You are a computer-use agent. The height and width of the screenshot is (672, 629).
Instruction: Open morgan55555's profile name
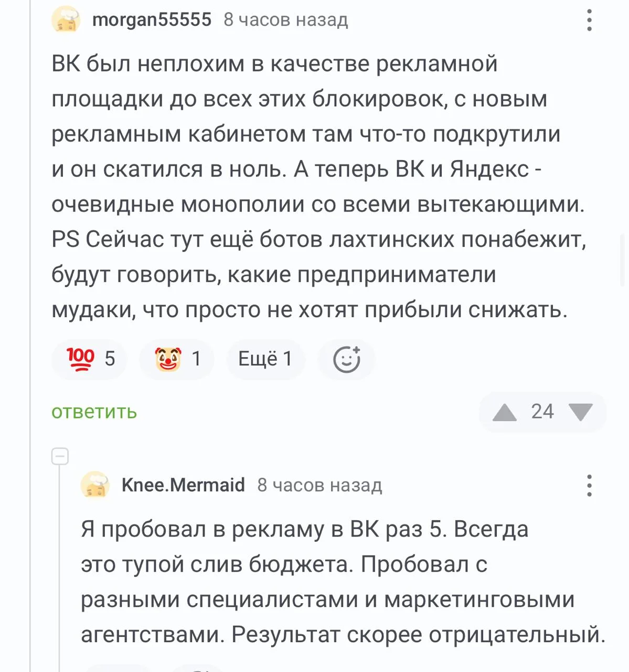tap(151, 19)
